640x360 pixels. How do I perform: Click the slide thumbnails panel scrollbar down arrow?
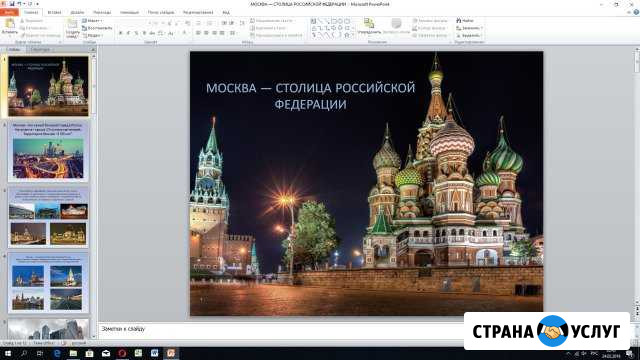(x=93, y=336)
